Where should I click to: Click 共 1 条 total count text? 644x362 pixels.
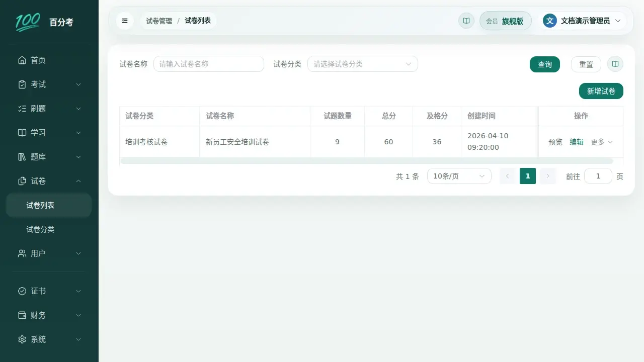click(x=408, y=176)
